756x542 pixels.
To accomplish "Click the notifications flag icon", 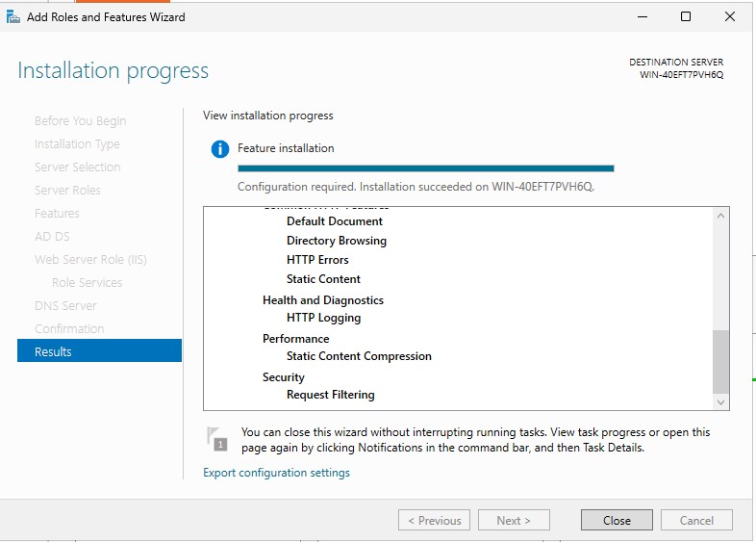I will pyautogui.click(x=218, y=439).
